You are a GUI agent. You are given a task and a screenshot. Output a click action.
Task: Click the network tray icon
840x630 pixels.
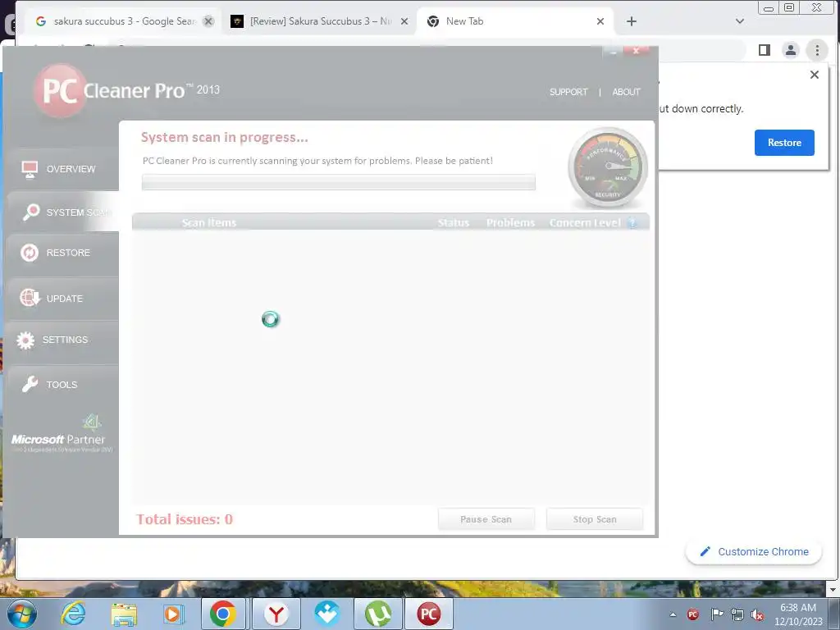coord(737,615)
